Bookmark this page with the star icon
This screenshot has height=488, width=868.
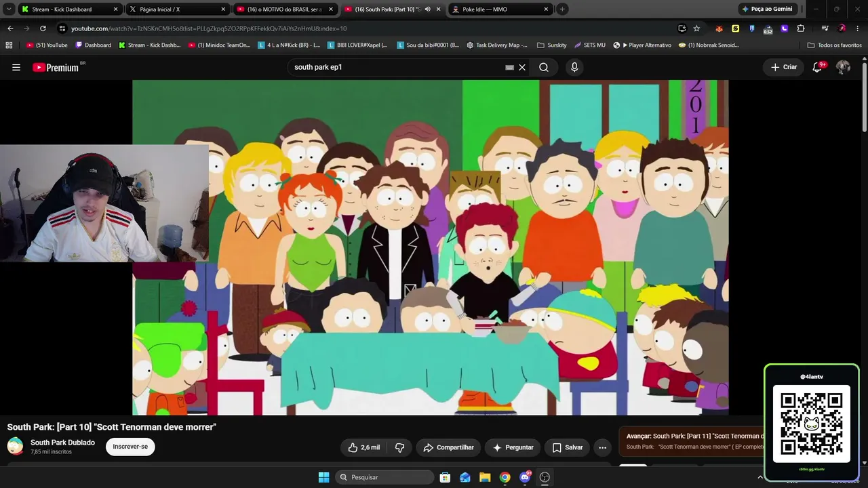[x=696, y=28]
